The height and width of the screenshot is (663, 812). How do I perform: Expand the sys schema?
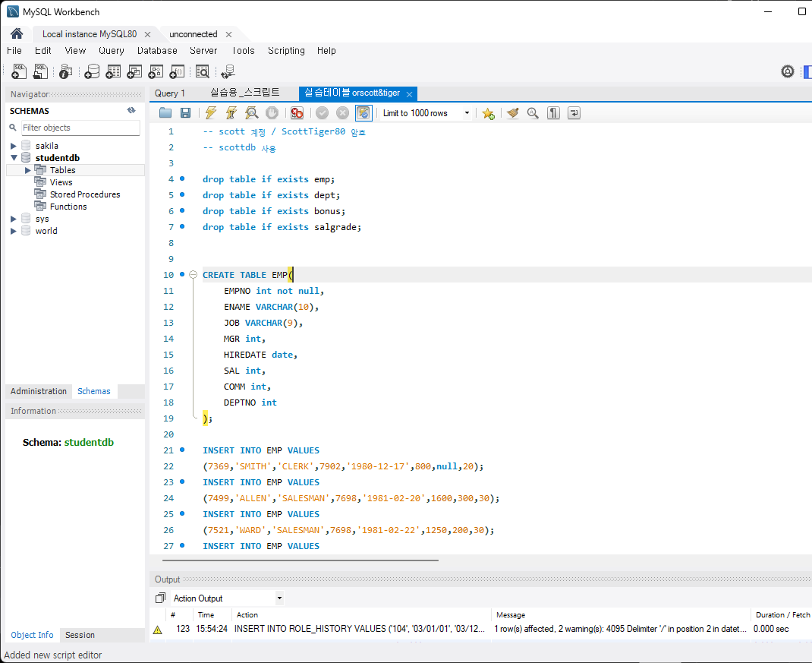(x=14, y=219)
